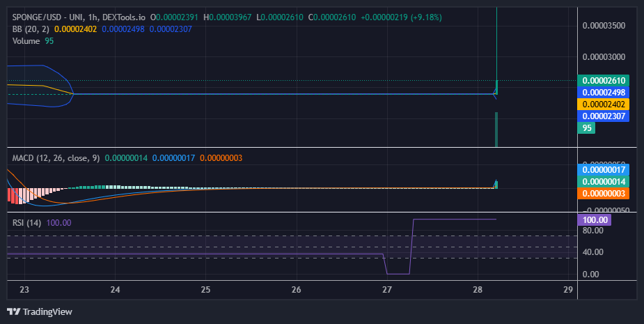Click the MACD blue value tag 0.00000017

[603, 170]
